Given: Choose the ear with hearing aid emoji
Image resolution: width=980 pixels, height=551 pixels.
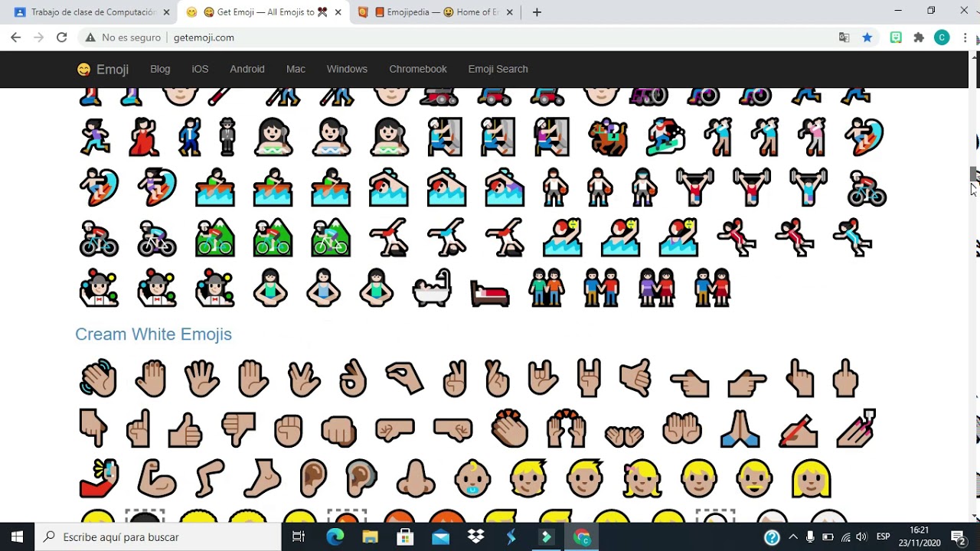Looking at the screenshot, I should [x=361, y=479].
